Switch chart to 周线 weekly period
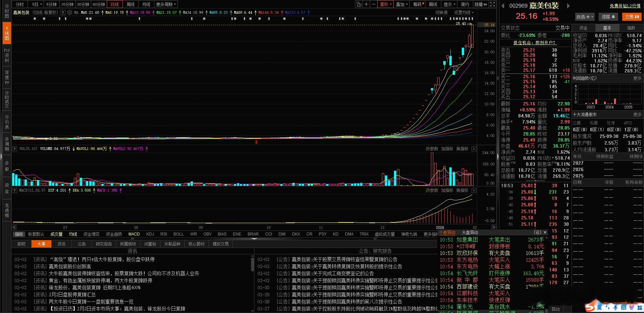644x313 pixels. click(130, 4)
